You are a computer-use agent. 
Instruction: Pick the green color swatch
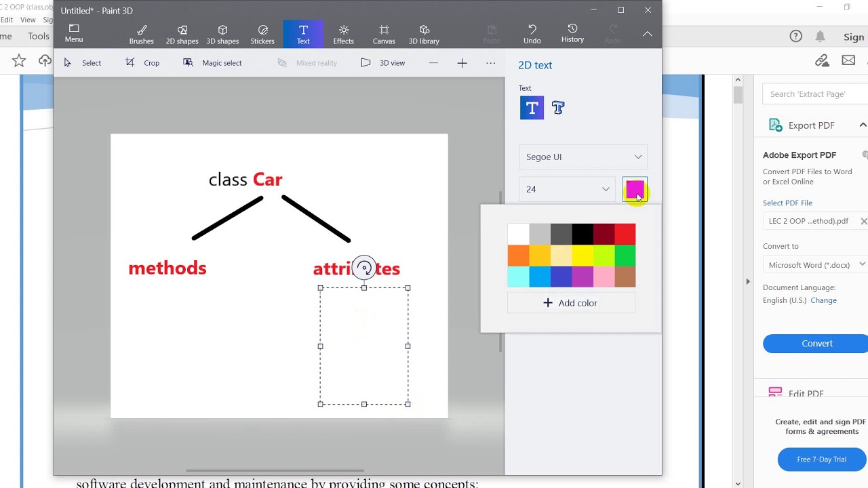coord(625,256)
